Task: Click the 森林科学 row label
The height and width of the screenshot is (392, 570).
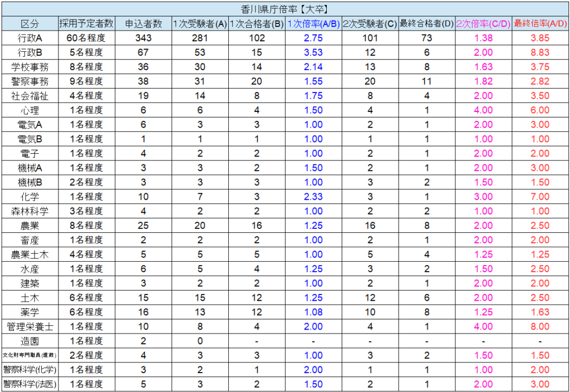Action: coord(30,211)
